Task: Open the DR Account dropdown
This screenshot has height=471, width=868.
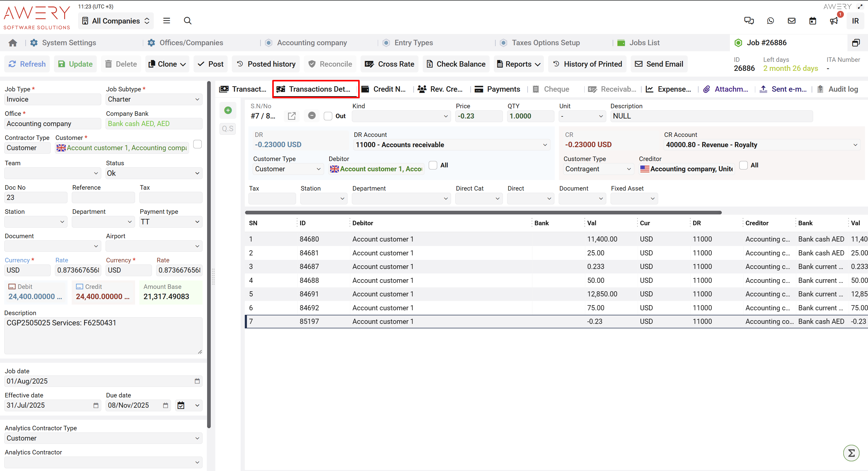Action: coord(452,145)
